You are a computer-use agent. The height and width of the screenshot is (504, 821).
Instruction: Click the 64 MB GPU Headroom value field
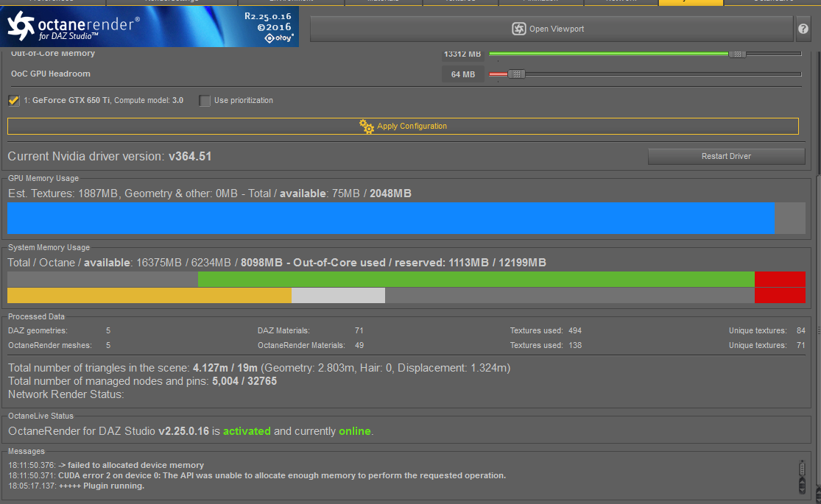(x=463, y=74)
